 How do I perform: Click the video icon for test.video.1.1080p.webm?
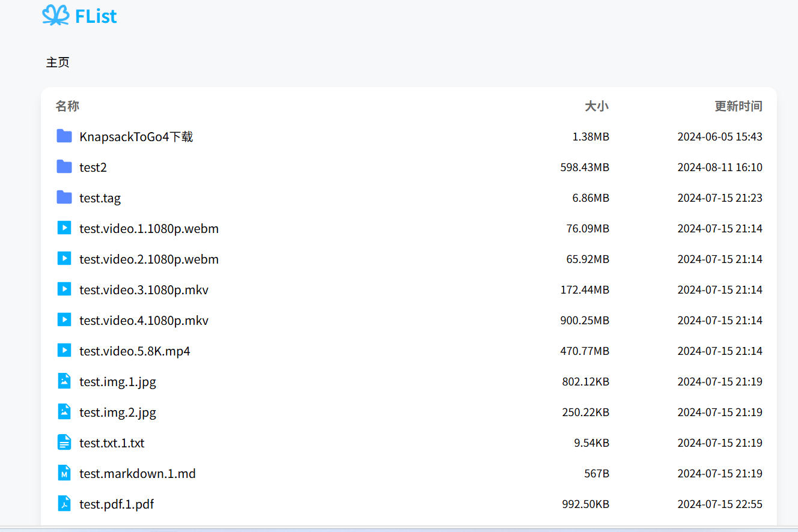pos(64,228)
